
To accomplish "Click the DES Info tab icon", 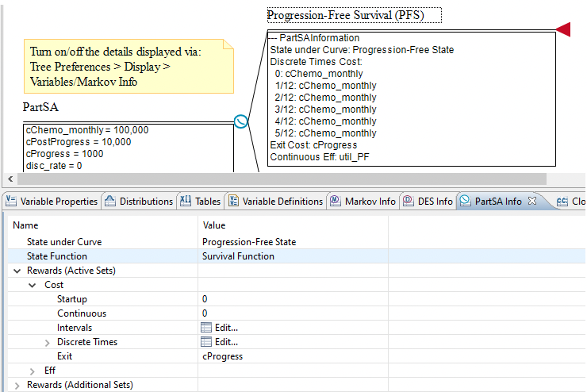I will click(408, 201).
